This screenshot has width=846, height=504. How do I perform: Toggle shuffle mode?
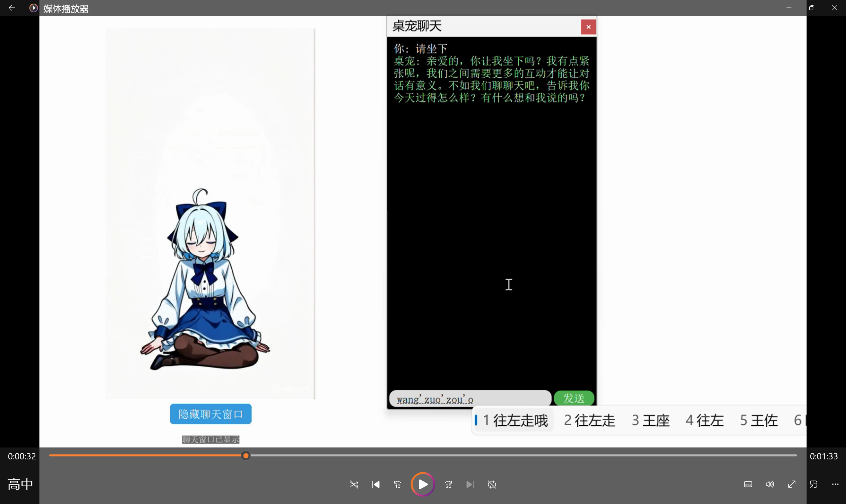354,484
